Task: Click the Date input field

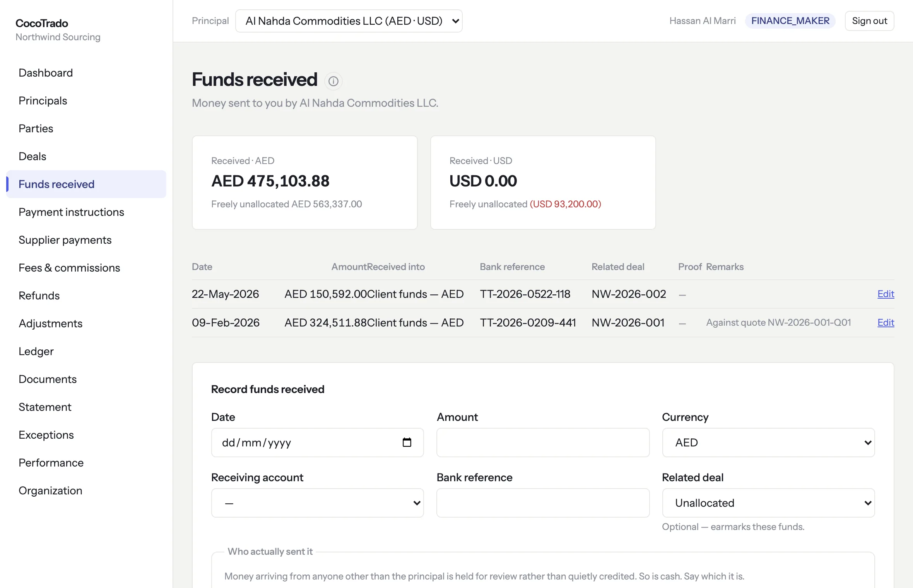Action: [x=317, y=442]
